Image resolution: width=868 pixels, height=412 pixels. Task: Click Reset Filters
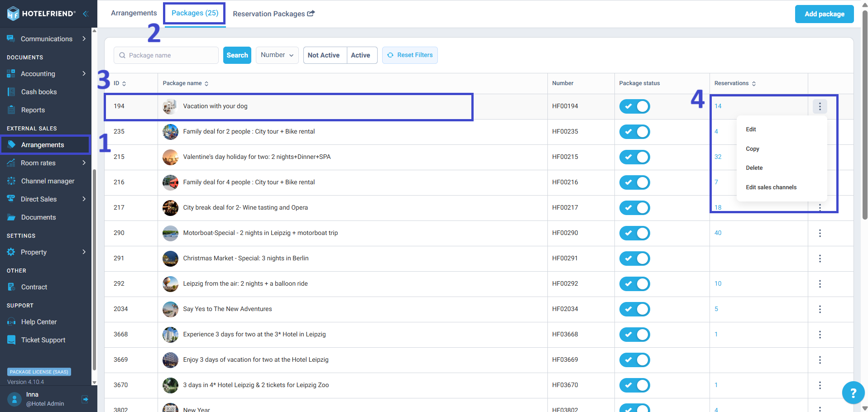point(410,55)
